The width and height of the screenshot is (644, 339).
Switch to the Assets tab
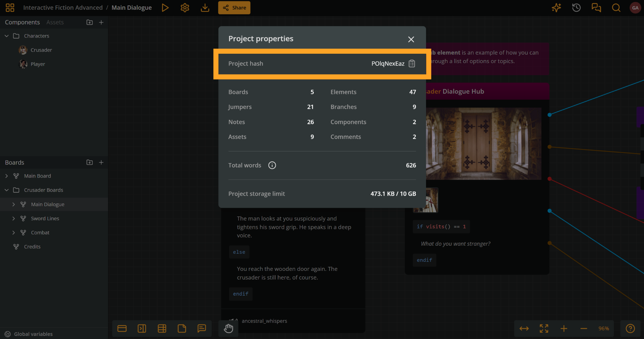point(55,22)
